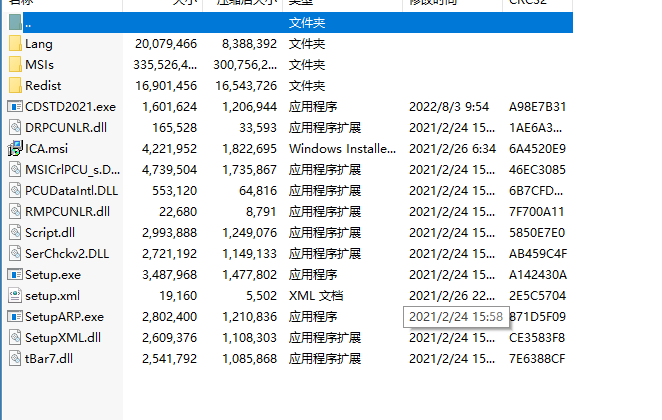Click the CRC value 46EC3085
Image resolution: width=662 pixels, height=420 pixels.
click(537, 170)
